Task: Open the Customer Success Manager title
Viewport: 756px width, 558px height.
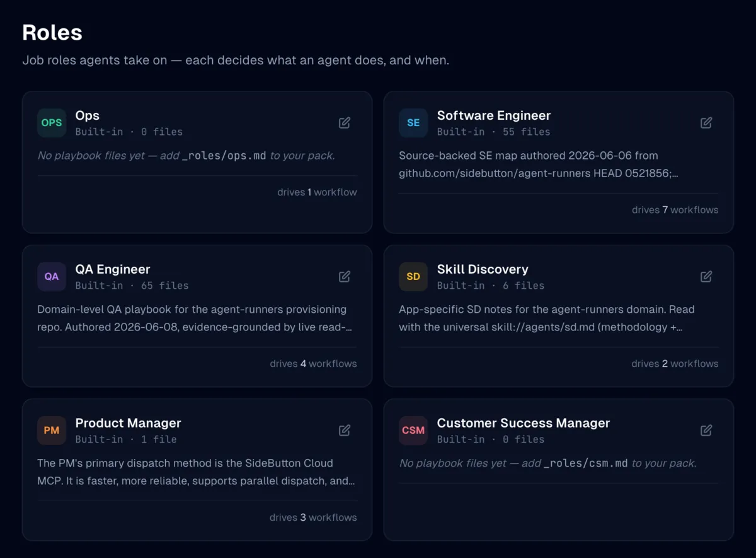Action: point(524,423)
